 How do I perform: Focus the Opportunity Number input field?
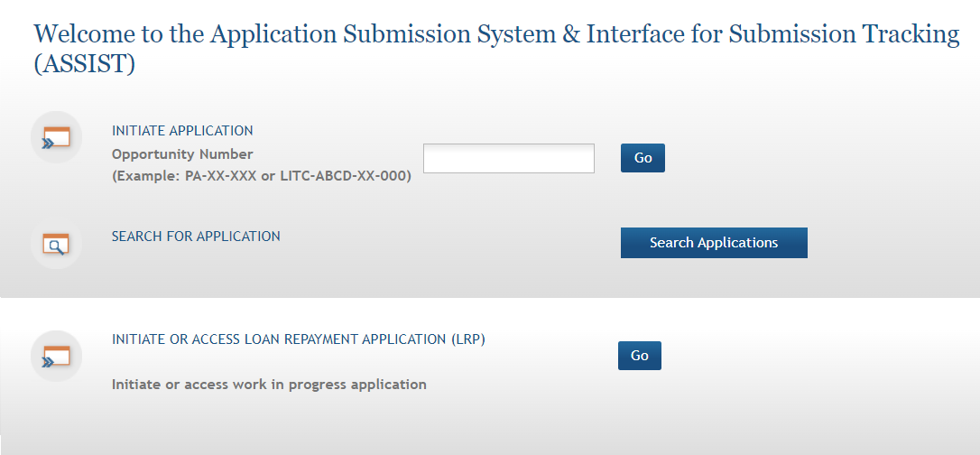(x=509, y=158)
